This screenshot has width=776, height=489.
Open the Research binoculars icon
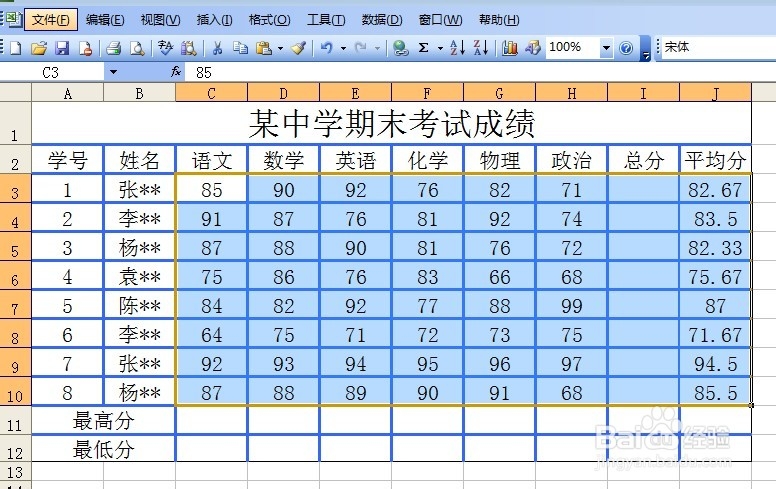pyautogui.click(x=189, y=48)
